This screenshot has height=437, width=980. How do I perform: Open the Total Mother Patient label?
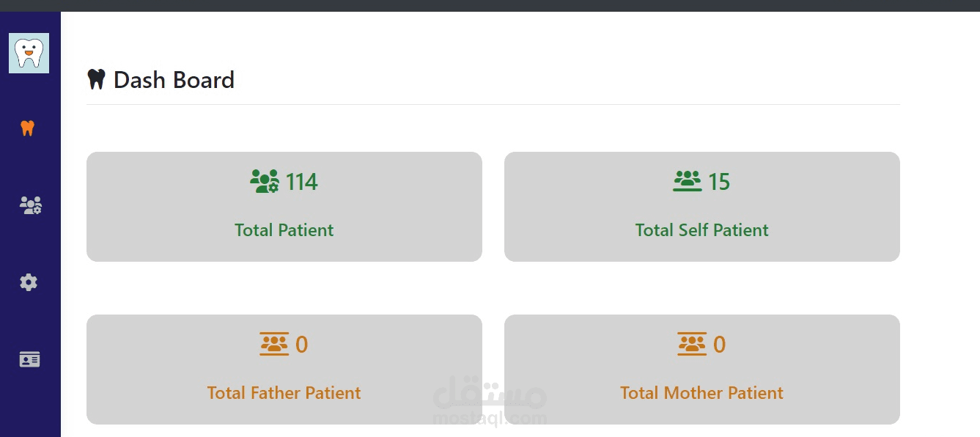(701, 393)
